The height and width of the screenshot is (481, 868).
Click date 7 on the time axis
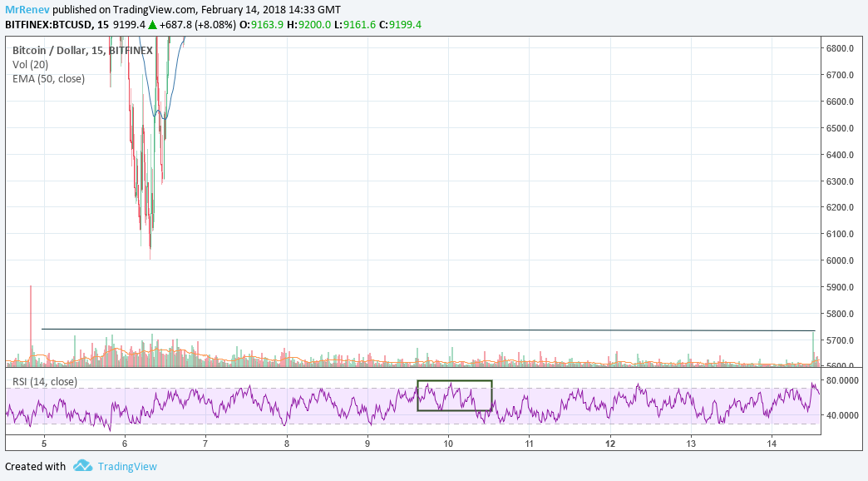click(205, 444)
